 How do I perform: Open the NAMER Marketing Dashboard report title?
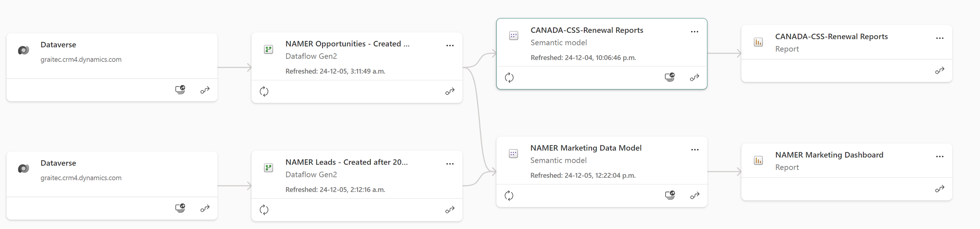click(x=829, y=155)
